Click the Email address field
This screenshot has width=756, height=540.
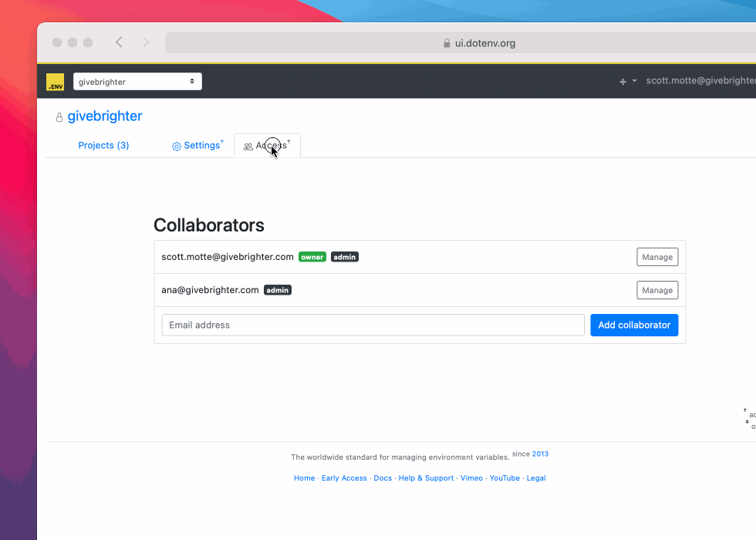tap(373, 325)
